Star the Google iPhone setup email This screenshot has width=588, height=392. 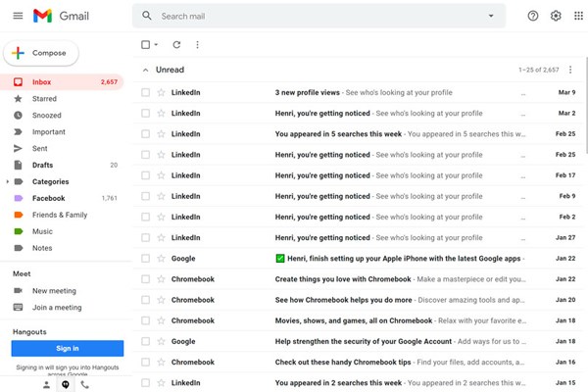(x=161, y=258)
